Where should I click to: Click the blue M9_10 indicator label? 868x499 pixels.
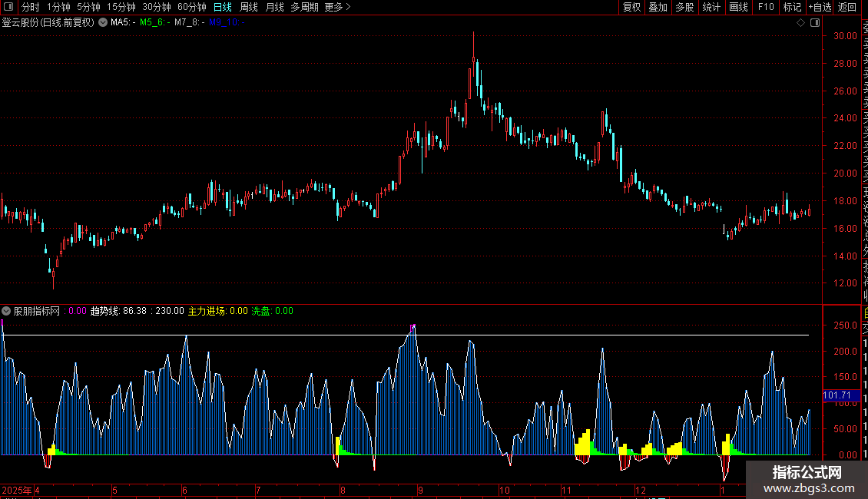click(x=227, y=23)
